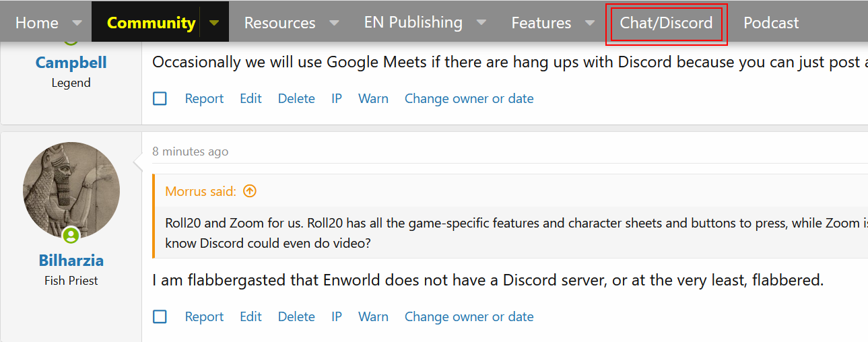868x342 pixels.
Task: Expand the Resources dropdown arrow
Action: pos(334,22)
